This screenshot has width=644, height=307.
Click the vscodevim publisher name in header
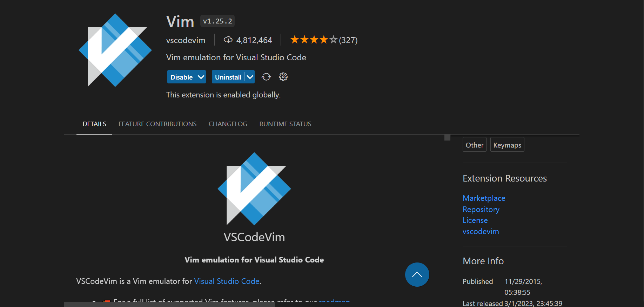click(x=186, y=40)
